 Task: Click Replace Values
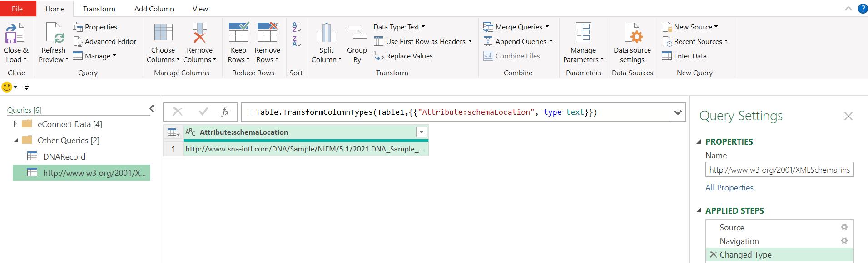pos(403,56)
